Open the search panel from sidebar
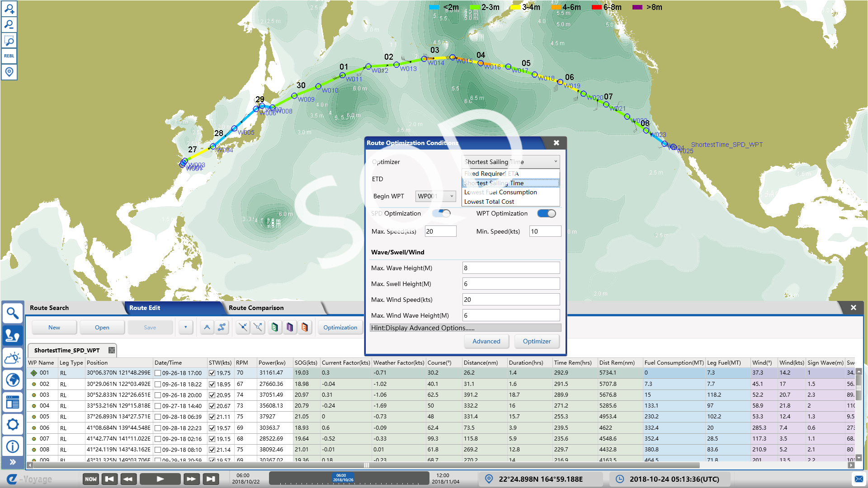Image resolution: width=868 pixels, height=488 pixels. click(13, 313)
